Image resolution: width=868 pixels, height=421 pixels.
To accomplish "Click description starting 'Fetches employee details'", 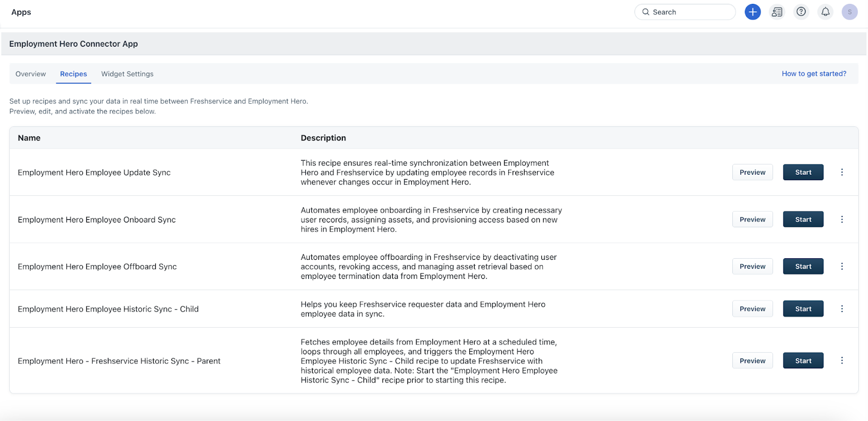I will pos(429,361).
